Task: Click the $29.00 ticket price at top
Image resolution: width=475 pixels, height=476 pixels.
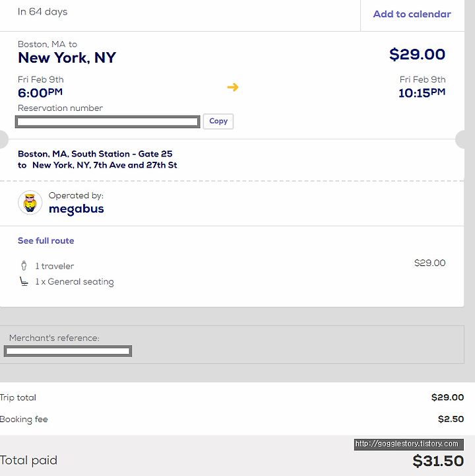Action: [417, 54]
